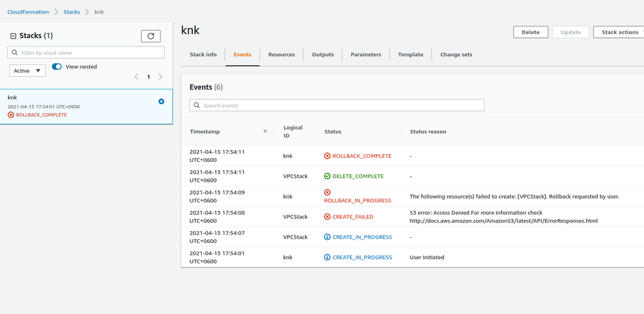Viewport: 644px width, 314px height.
Task: Select the knk stack radio button
Action: [161, 101]
